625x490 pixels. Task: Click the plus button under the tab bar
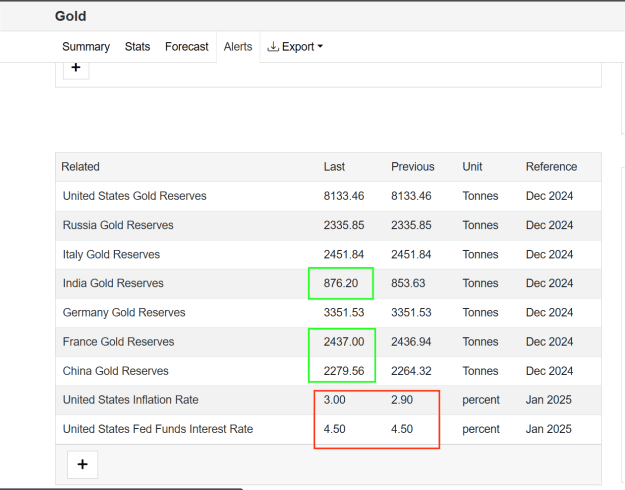(76, 68)
